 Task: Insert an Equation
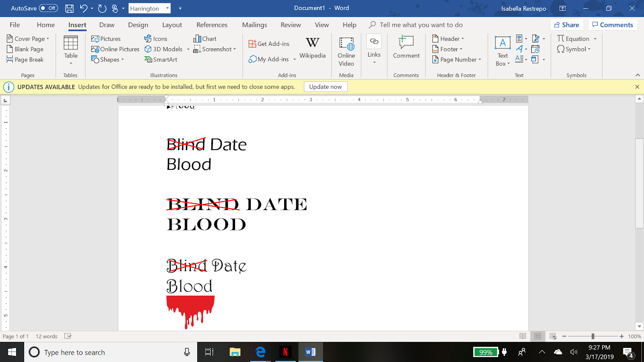[573, 39]
